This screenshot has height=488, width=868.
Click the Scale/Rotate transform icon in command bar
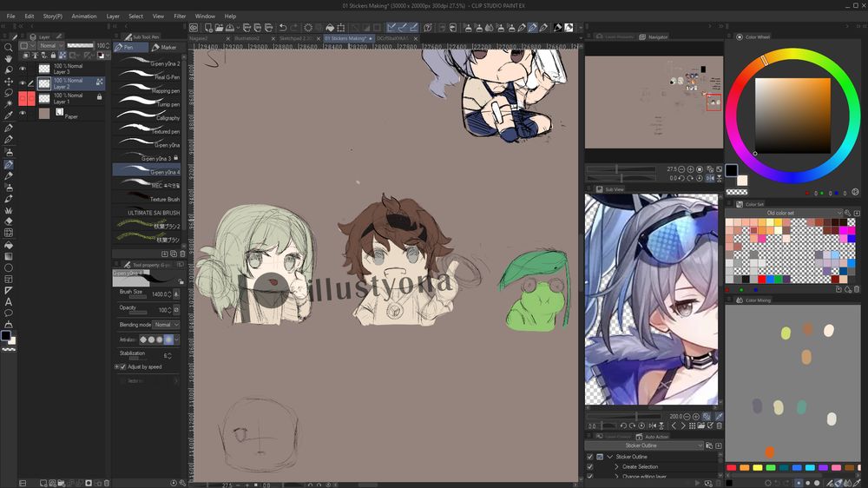[341, 27]
